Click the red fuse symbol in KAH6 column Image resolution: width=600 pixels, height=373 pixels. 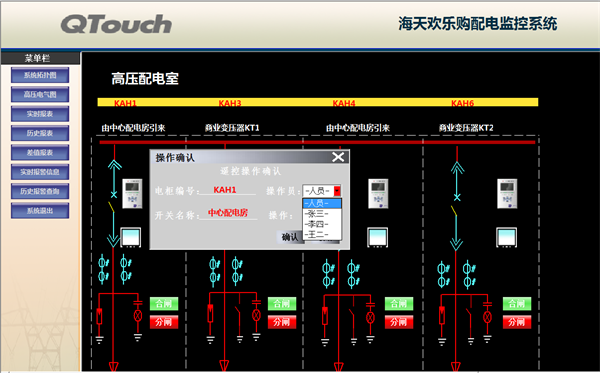[442, 315]
